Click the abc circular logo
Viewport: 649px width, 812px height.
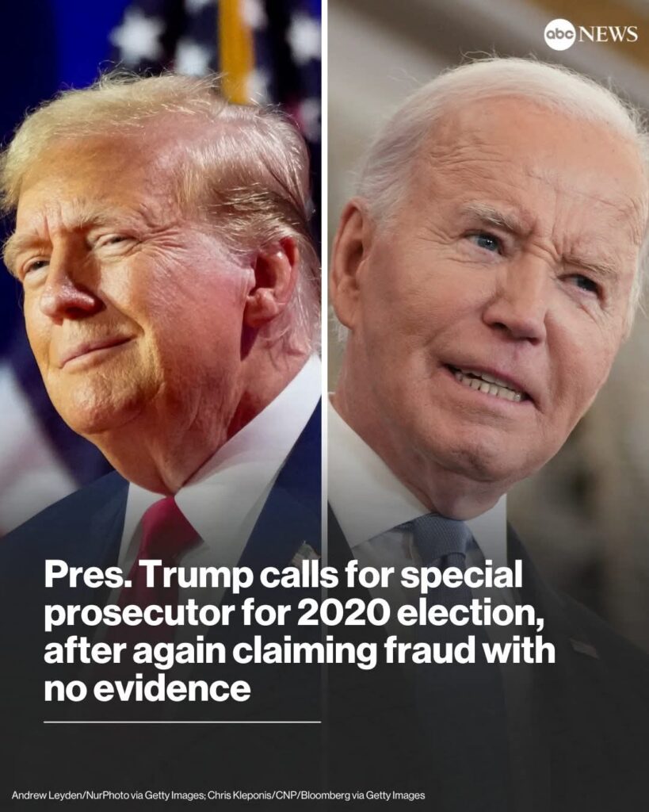click(559, 34)
